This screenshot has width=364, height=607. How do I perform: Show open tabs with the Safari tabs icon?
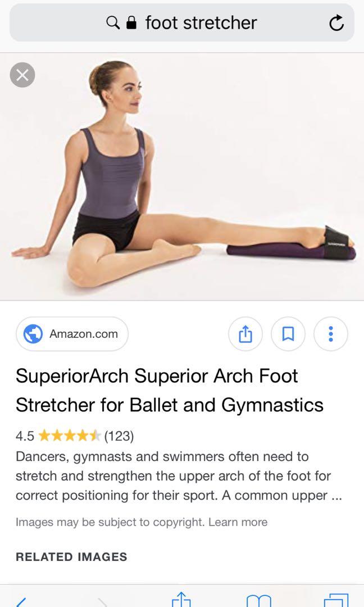click(336, 600)
